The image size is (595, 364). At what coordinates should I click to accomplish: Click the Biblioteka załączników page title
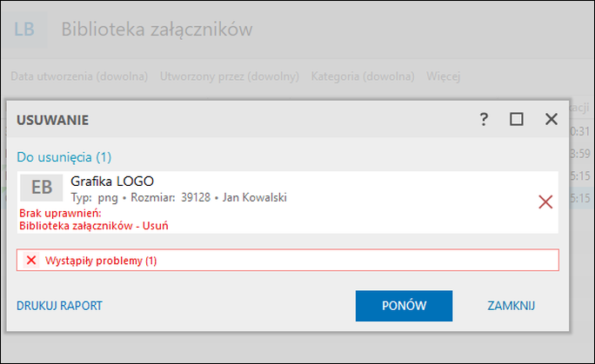[x=157, y=30]
